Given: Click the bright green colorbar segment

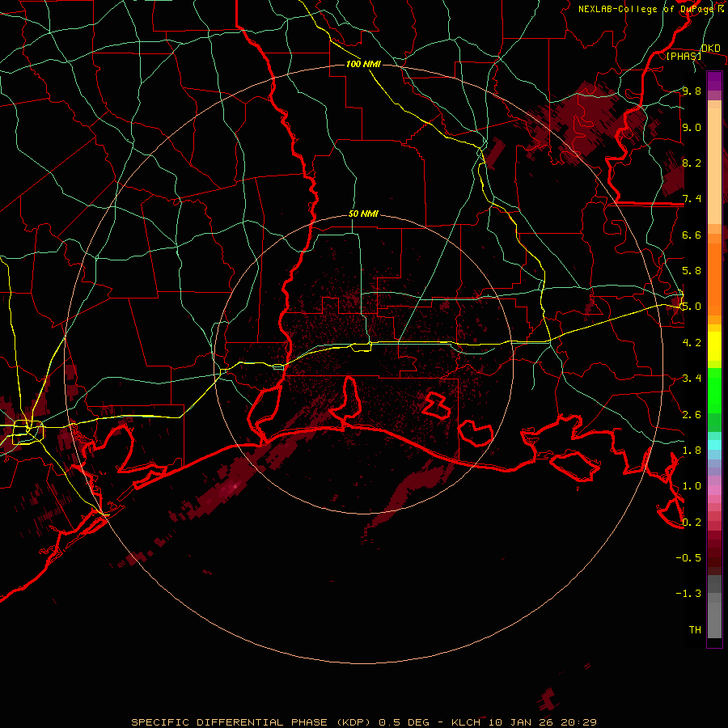Looking at the screenshot, I should (x=714, y=390).
